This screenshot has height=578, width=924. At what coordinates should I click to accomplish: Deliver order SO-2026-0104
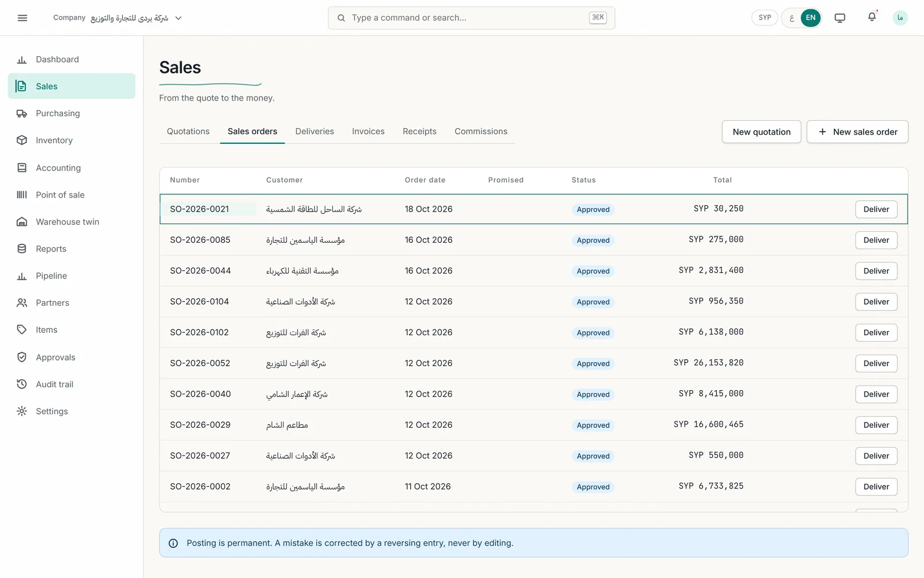click(876, 302)
